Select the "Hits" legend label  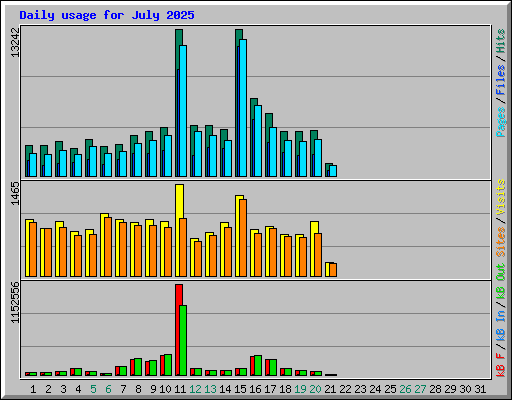click(501, 41)
